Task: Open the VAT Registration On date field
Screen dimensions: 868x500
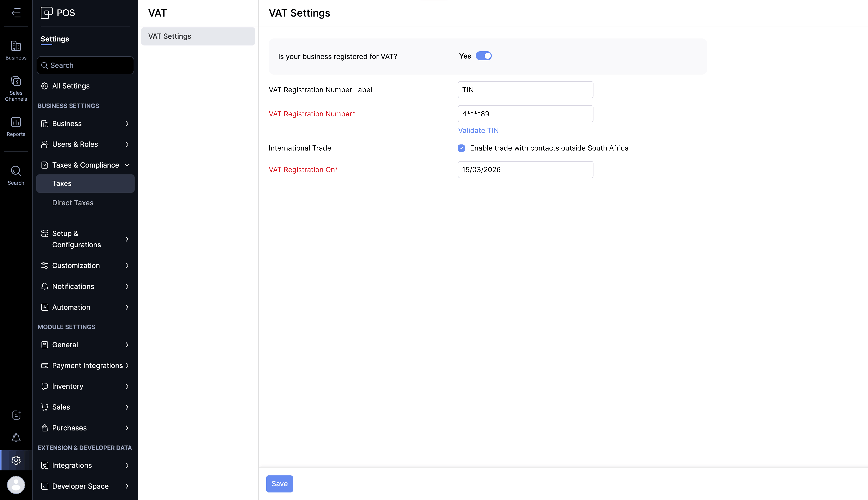Action: pos(525,170)
